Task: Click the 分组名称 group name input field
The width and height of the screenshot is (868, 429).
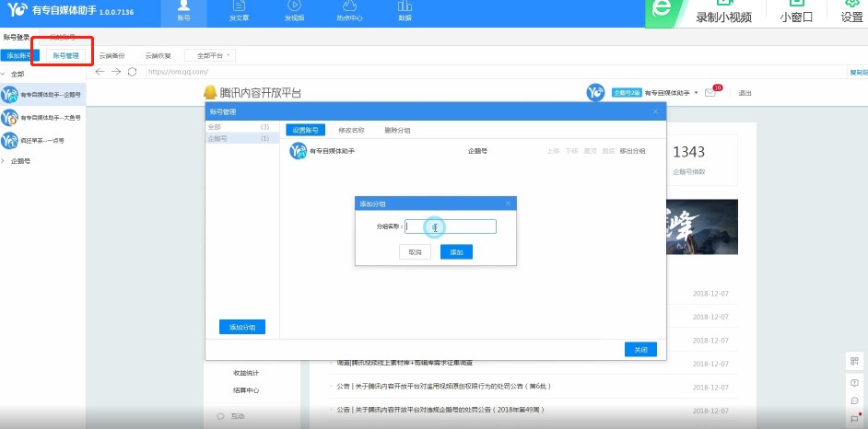Action: click(451, 226)
